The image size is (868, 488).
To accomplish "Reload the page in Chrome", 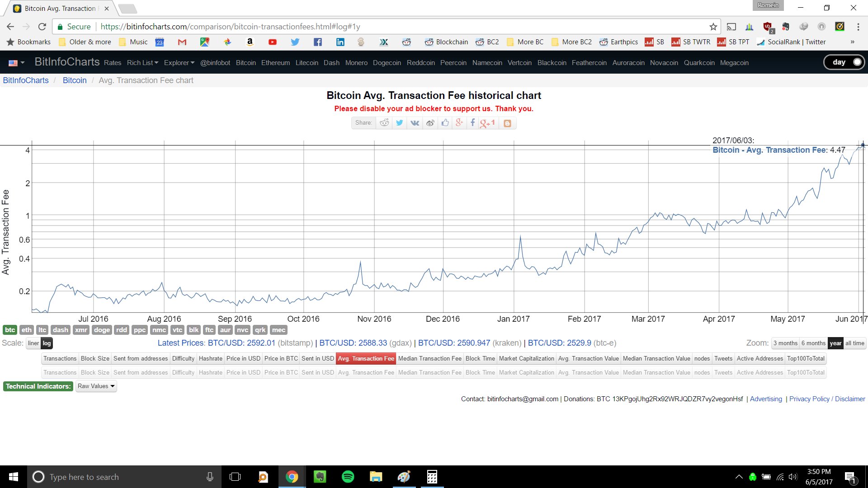I will pyautogui.click(x=42, y=27).
